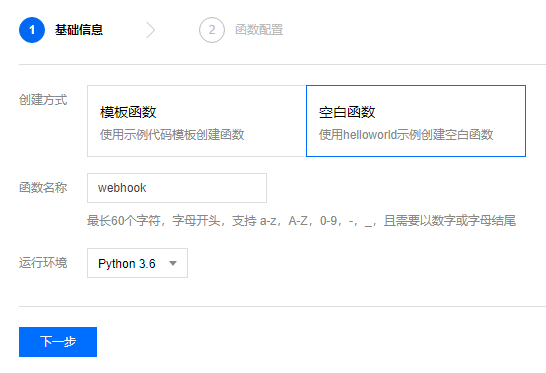Select the 模板函数 creation option card
The image size is (546, 373).
click(197, 121)
